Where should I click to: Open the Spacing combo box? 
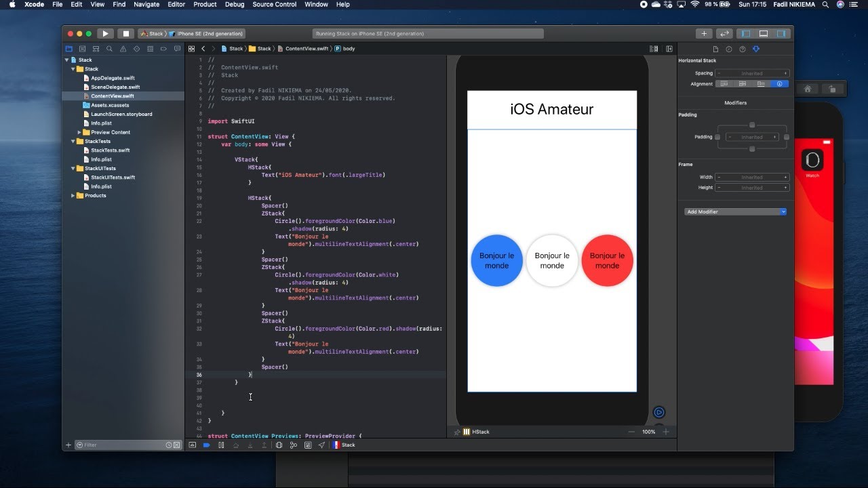[x=752, y=73]
